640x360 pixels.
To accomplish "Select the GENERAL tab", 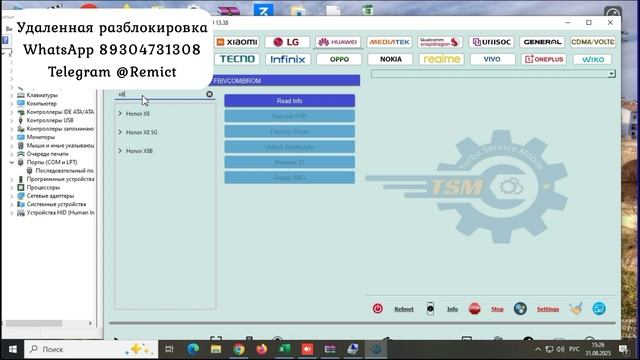I will pyautogui.click(x=542, y=42).
